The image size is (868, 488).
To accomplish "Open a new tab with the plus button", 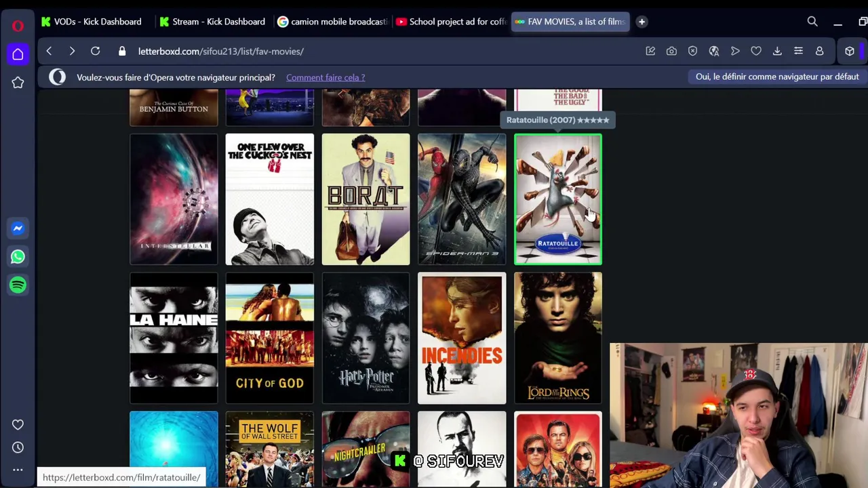I will click(x=642, y=22).
